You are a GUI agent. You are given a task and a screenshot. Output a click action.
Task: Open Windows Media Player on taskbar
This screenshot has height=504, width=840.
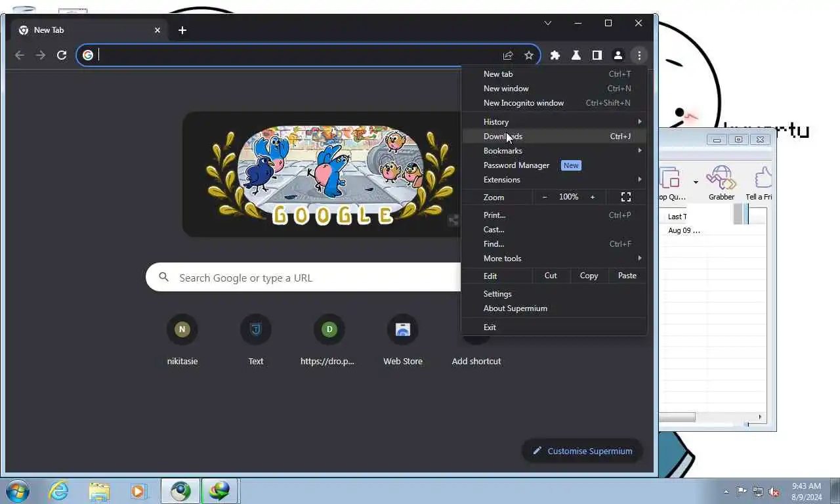[138, 491]
